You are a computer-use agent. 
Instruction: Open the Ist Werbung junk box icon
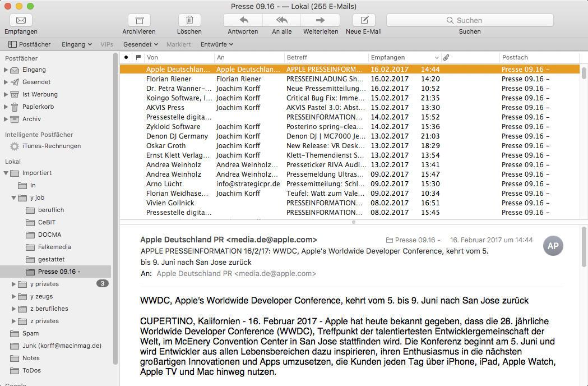point(15,95)
